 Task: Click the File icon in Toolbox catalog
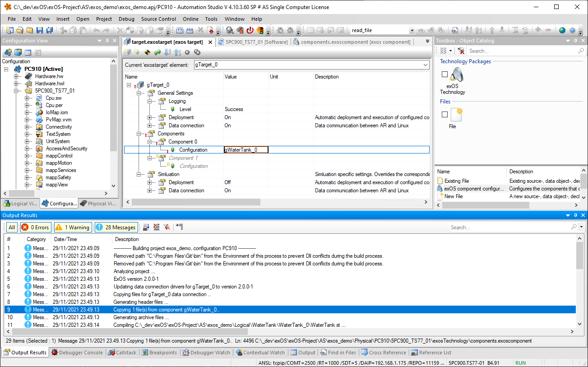pyautogui.click(x=456, y=115)
